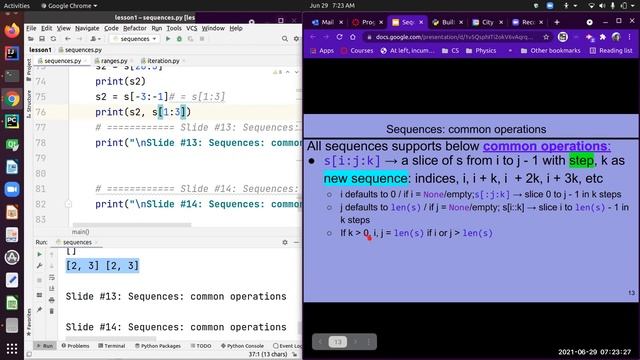Pin the Run tab using the pin icon
The image size is (640, 360).
[x=39, y=310]
